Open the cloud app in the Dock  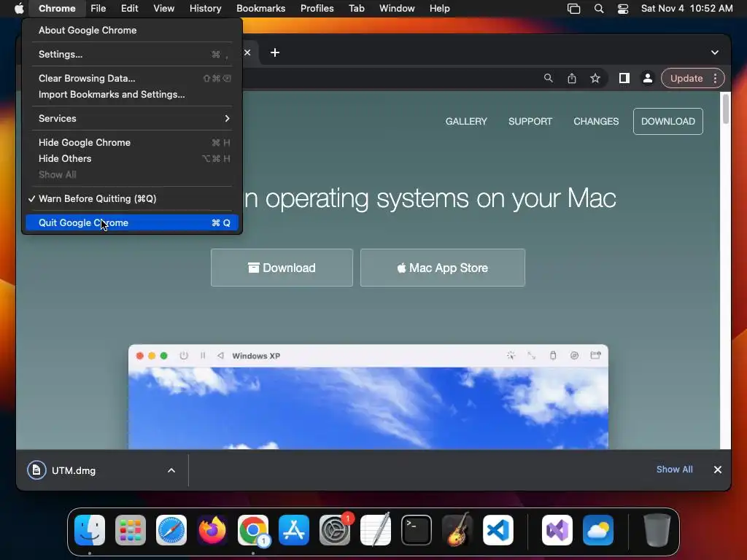[598, 530]
